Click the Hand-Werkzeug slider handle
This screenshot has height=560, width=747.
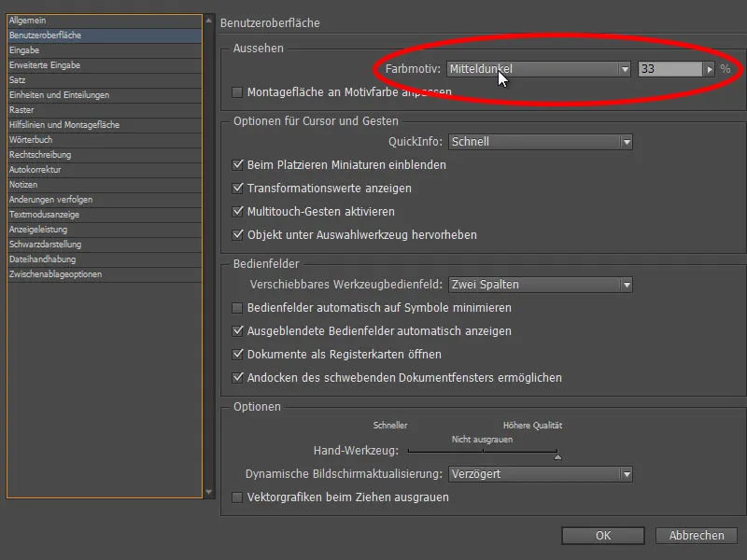pyautogui.click(x=557, y=456)
